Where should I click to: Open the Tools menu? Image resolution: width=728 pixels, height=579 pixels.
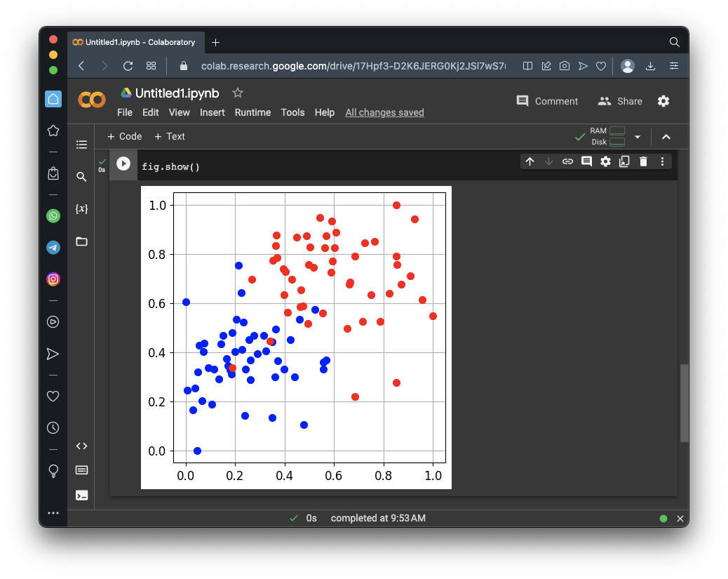click(292, 112)
